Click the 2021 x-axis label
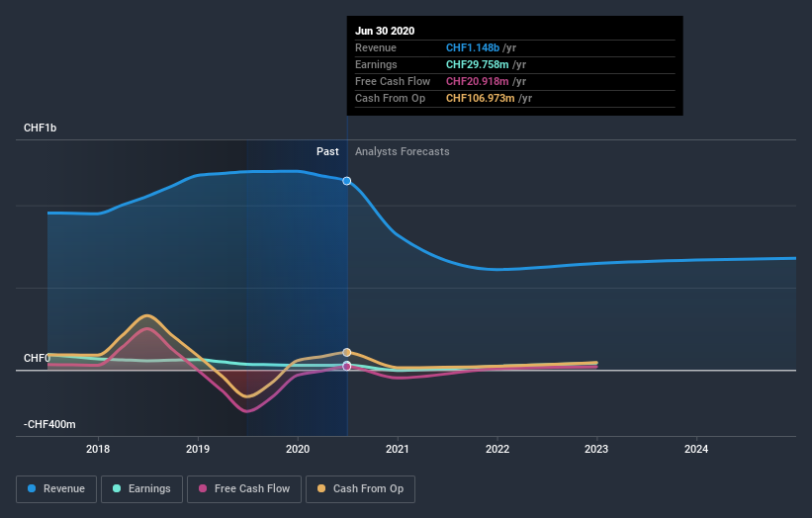This screenshot has width=812, height=518. 398,449
